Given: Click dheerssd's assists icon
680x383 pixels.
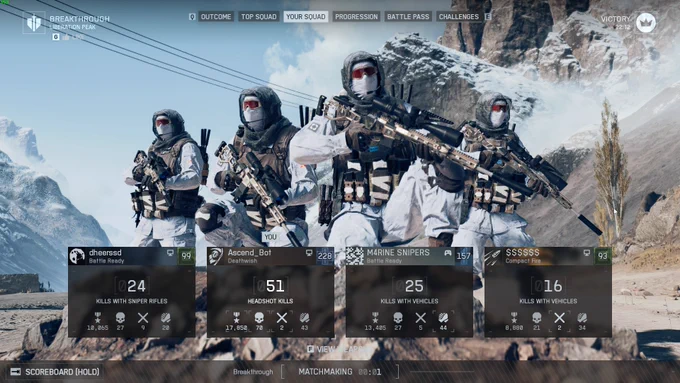Looking at the screenshot, I should point(166,318).
